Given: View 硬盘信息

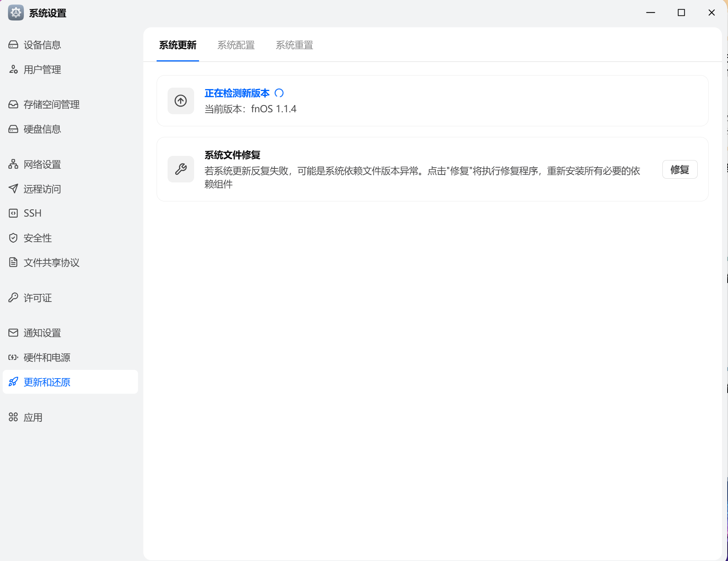Looking at the screenshot, I should pos(42,129).
